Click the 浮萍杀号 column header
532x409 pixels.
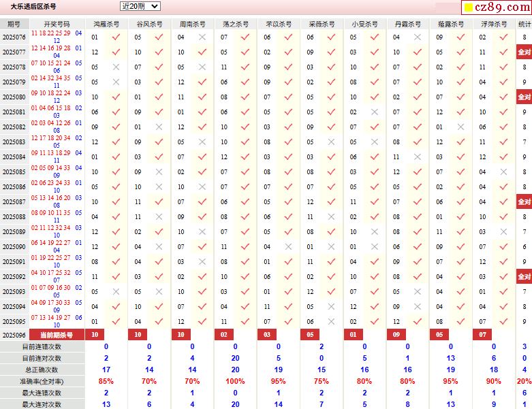(494, 24)
